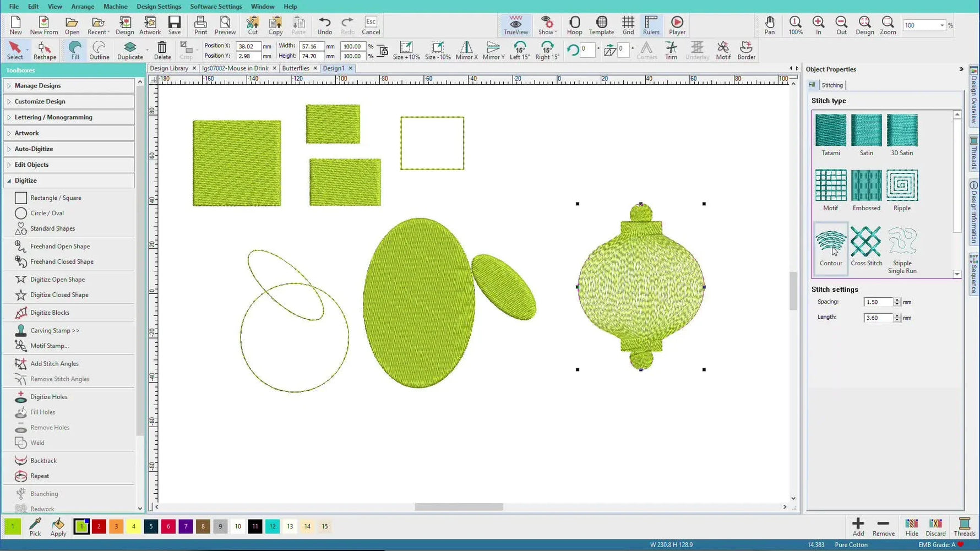Toggle the Grid display

click(628, 25)
